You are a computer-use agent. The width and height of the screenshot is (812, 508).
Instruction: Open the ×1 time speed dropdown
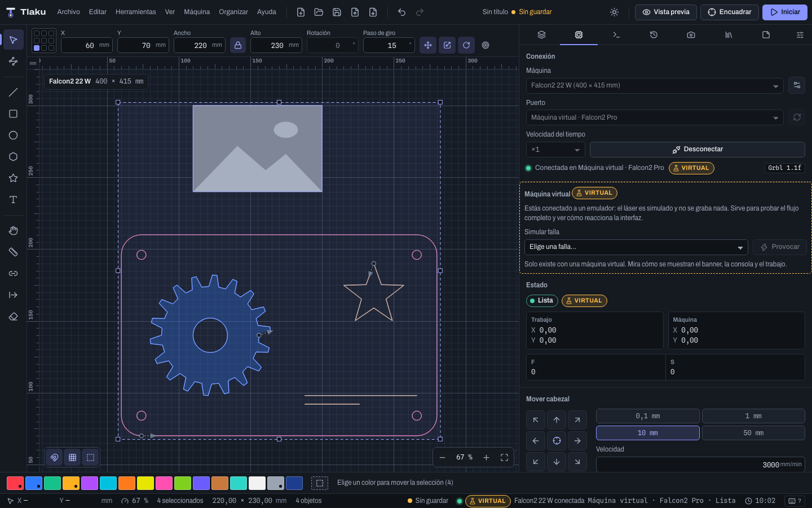(x=556, y=150)
